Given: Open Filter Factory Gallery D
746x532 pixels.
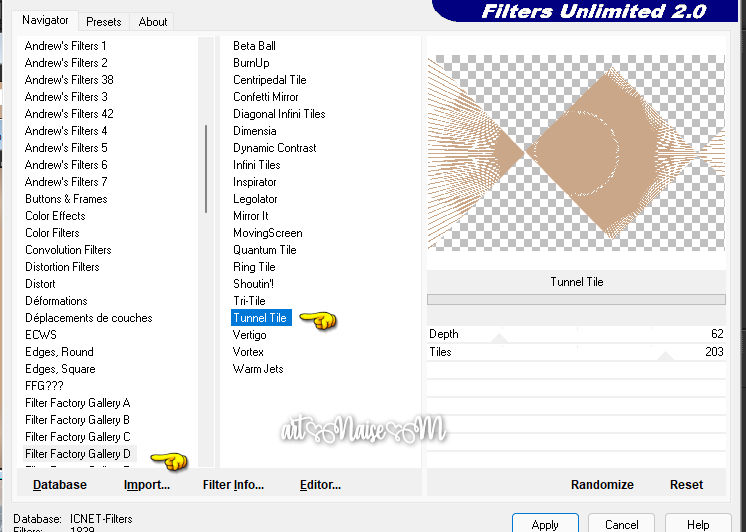Looking at the screenshot, I should (78, 454).
